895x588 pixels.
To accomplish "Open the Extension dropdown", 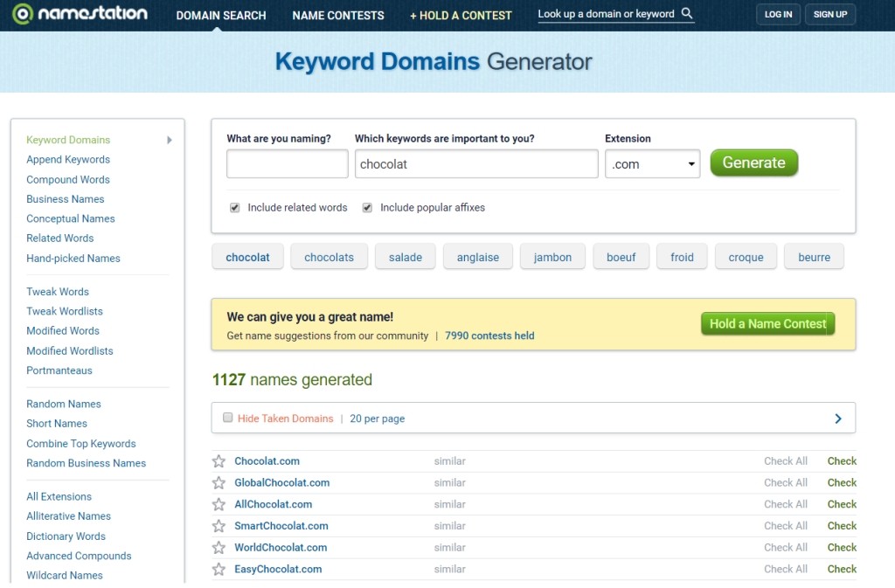I will 652,163.
